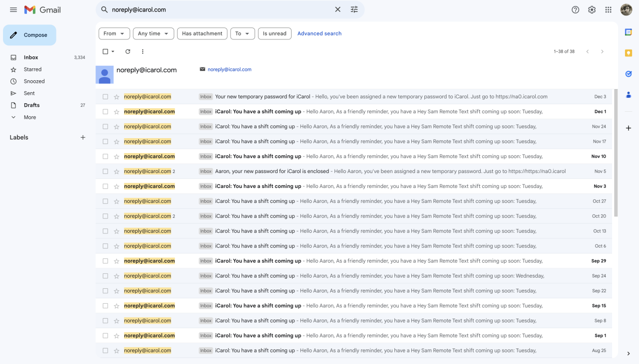Tick the checkbox for the Nov 5 email

point(105,172)
